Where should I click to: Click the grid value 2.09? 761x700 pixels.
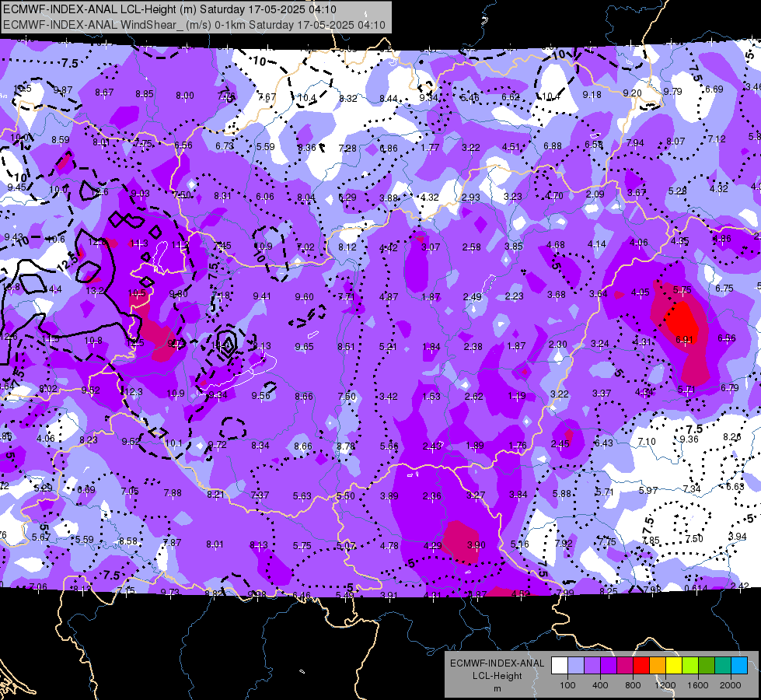click(x=595, y=194)
